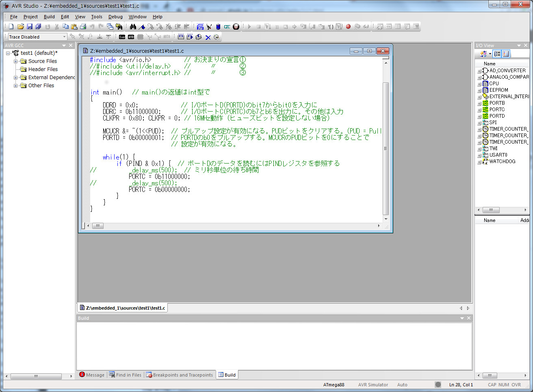533x392 pixels.
Task: Expand the PORTB register group
Action: tap(479, 103)
